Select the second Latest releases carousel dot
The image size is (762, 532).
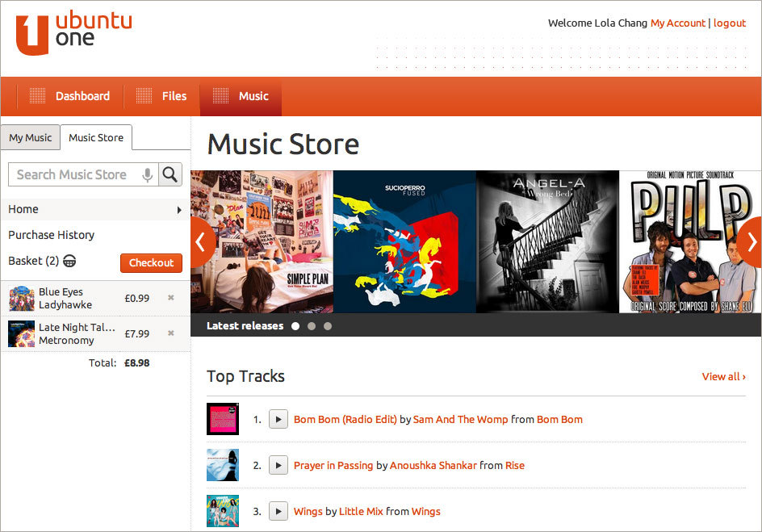[x=312, y=326]
